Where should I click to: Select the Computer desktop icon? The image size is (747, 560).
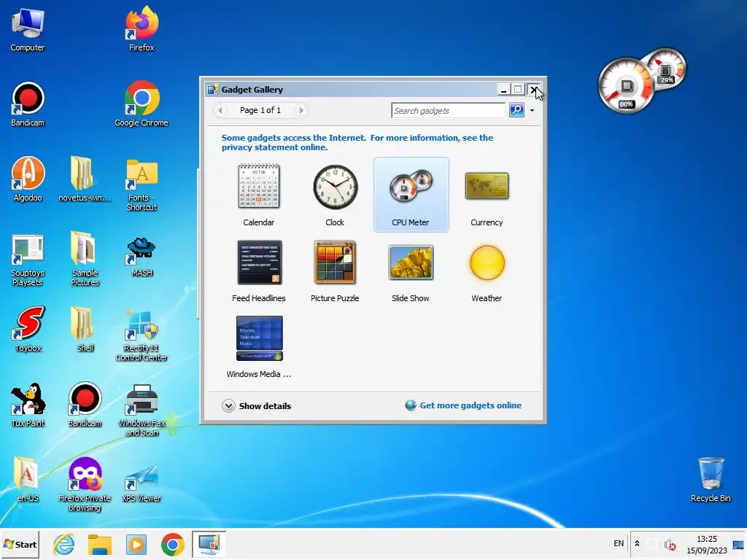28,29
